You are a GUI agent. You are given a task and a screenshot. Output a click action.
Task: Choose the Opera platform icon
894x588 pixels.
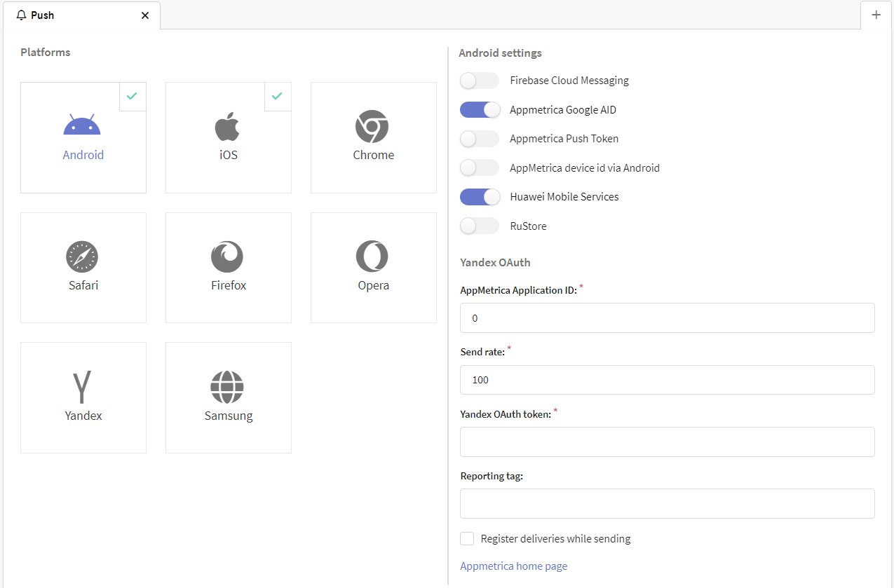pyautogui.click(x=372, y=257)
